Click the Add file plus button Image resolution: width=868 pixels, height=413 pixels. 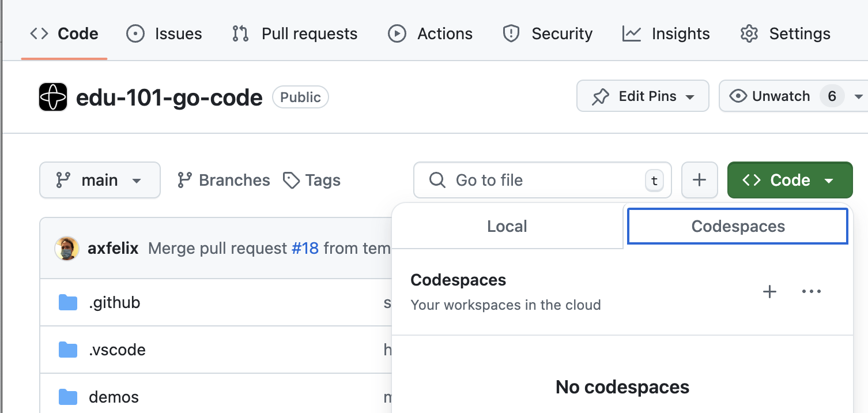700,180
